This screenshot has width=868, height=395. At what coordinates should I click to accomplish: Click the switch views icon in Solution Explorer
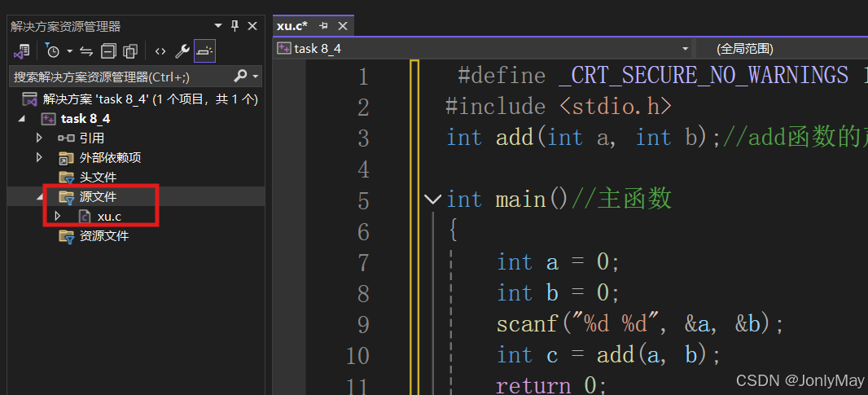21,51
